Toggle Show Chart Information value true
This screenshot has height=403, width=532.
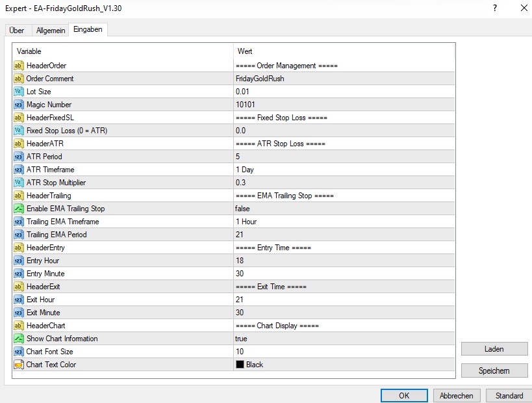coord(344,339)
